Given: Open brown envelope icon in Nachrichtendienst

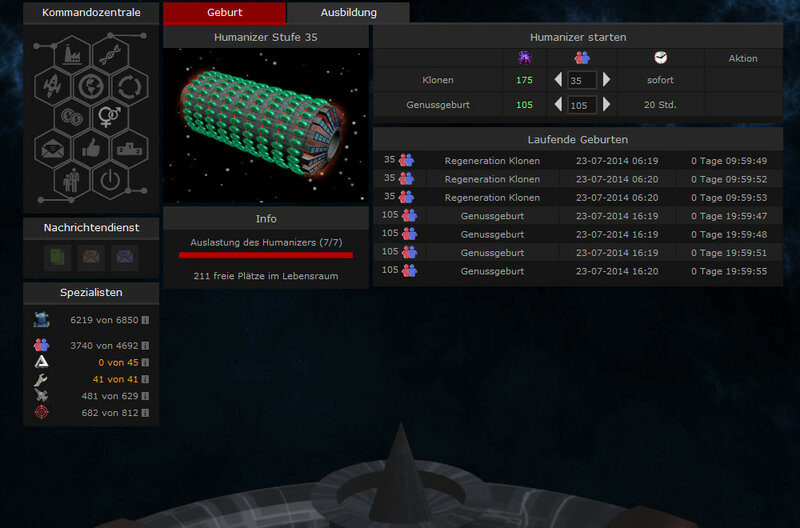Looking at the screenshot, I should pyautogui.click(x=91, y=257).
